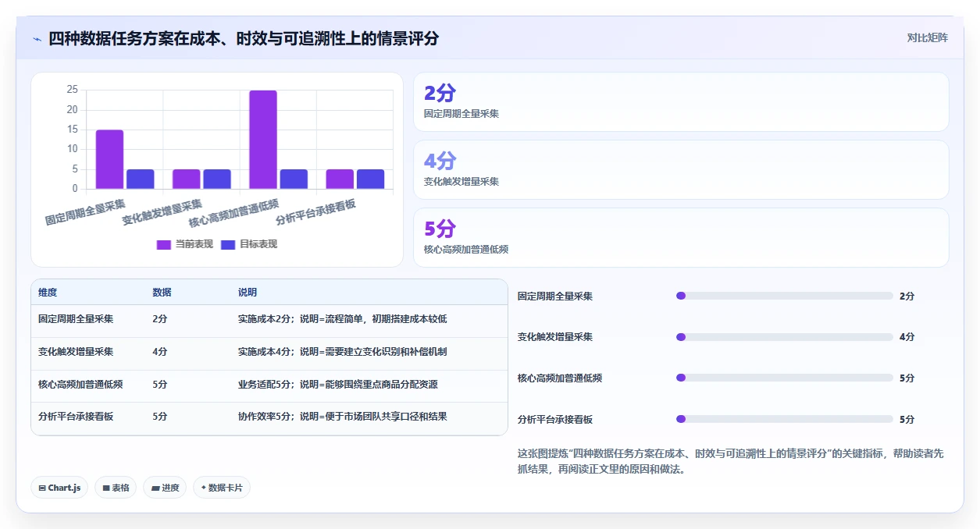Click the 分析平台承接看板 chart axis label

coord(316,212)
